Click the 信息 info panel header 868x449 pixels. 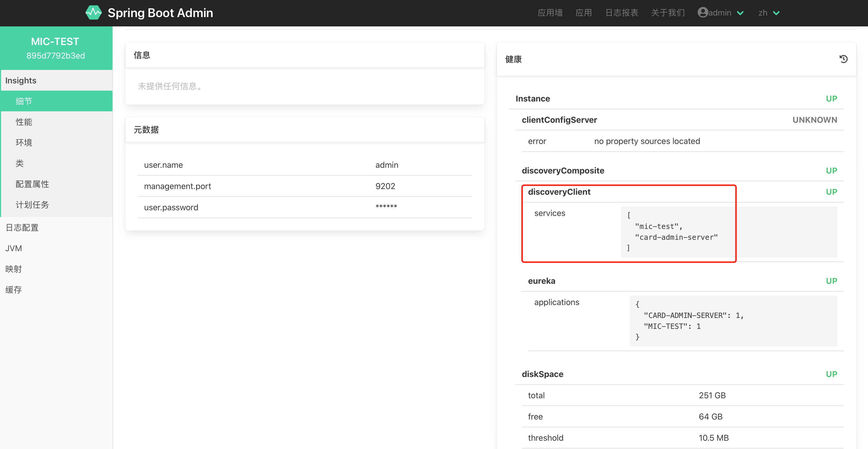click(x=305, y=55)
